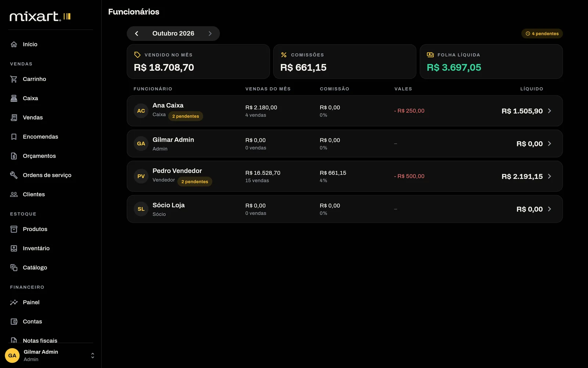Open user account switcher arrows
Image resolution: width=588 pixels, height=368 pixels.
[93, 355]
